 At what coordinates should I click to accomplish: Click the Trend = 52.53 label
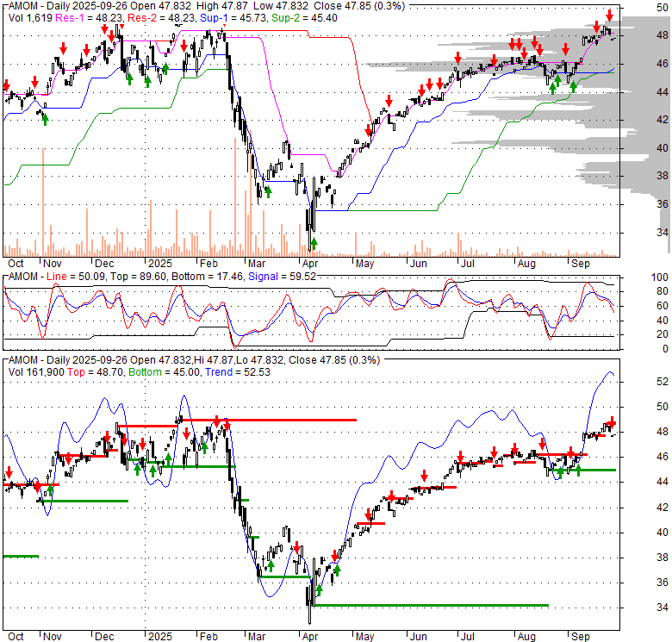click(x=238, y=372)
